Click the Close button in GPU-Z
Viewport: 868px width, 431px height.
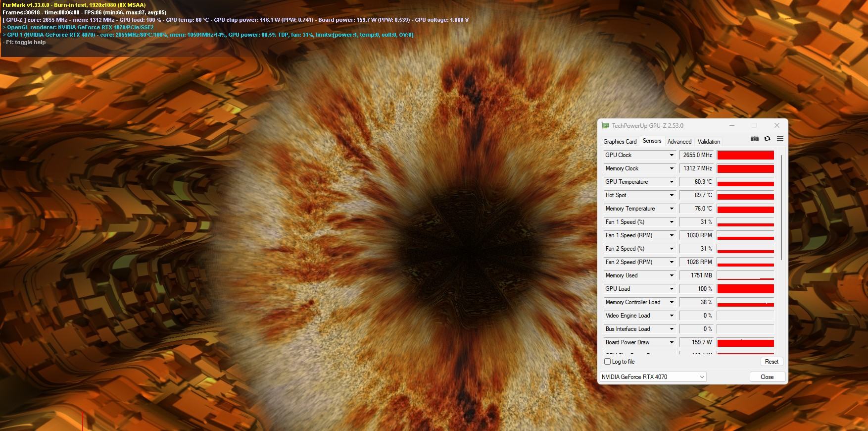click(x=767, y=377)
